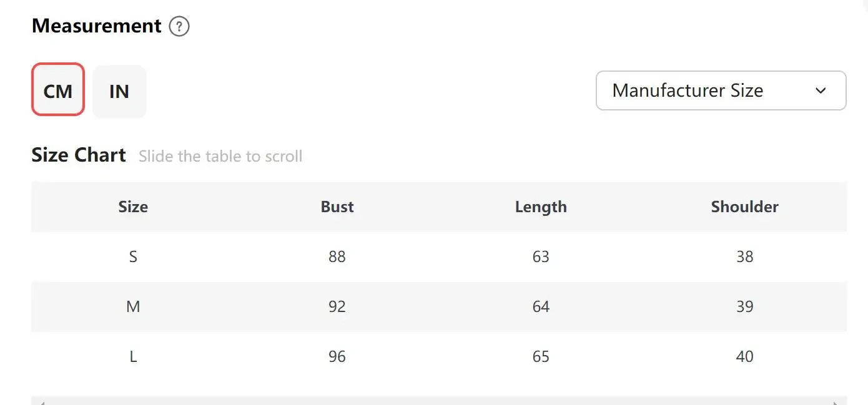
Task: Click the length value 64
Action: pos(541,306)
